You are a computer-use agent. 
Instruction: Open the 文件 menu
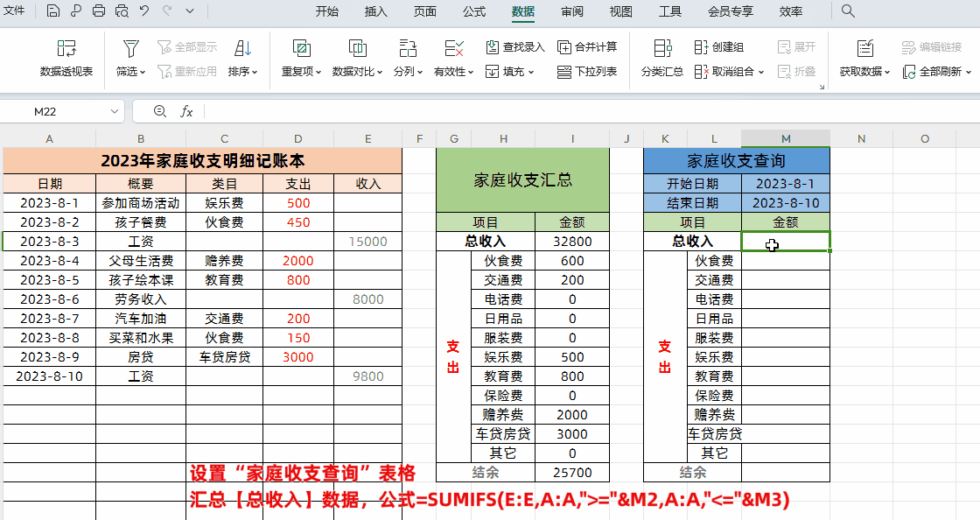pos(14,11)
